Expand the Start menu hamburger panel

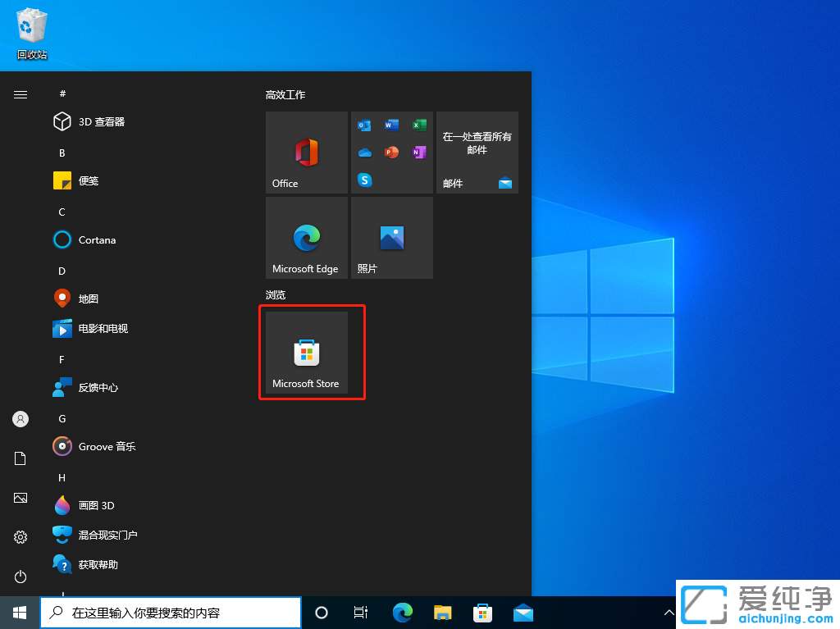[x=20, y=94]
